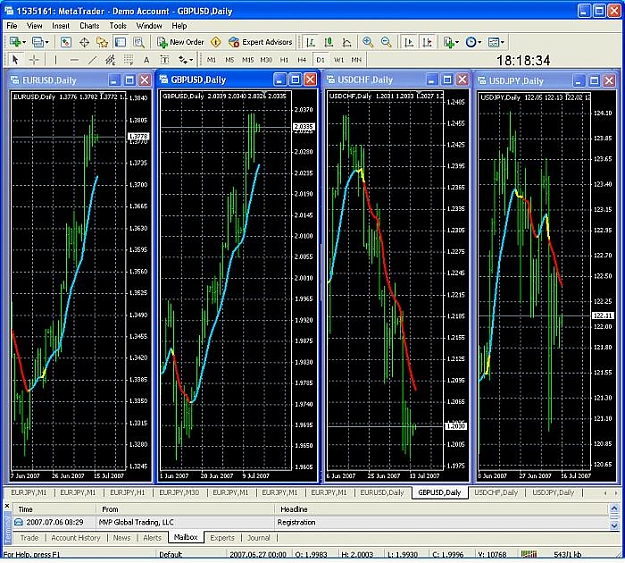The width and height of the screenshot is (625, 563).
Task: Select the crosshair tool
Action: [x=34, y=60]
